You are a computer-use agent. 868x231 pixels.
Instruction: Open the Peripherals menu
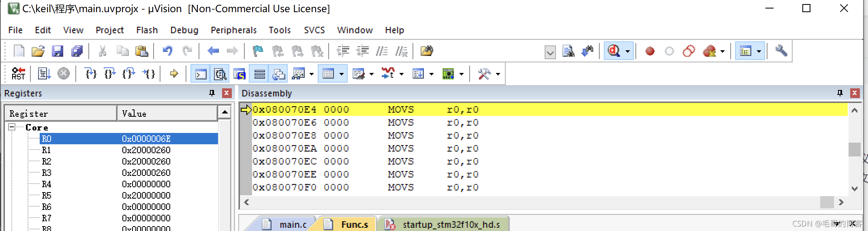tap(233, 30)
